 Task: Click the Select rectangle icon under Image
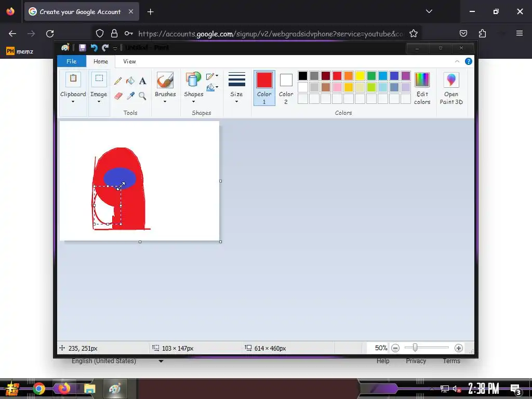[x=99, y=79]
